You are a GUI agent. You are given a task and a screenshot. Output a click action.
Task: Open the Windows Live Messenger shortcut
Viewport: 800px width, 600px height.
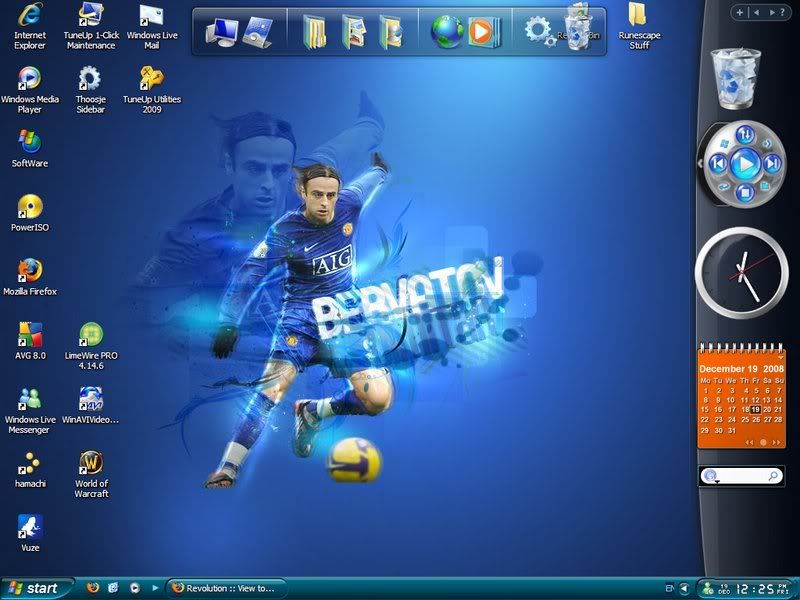pyautogui.click(x=30, y=410)
